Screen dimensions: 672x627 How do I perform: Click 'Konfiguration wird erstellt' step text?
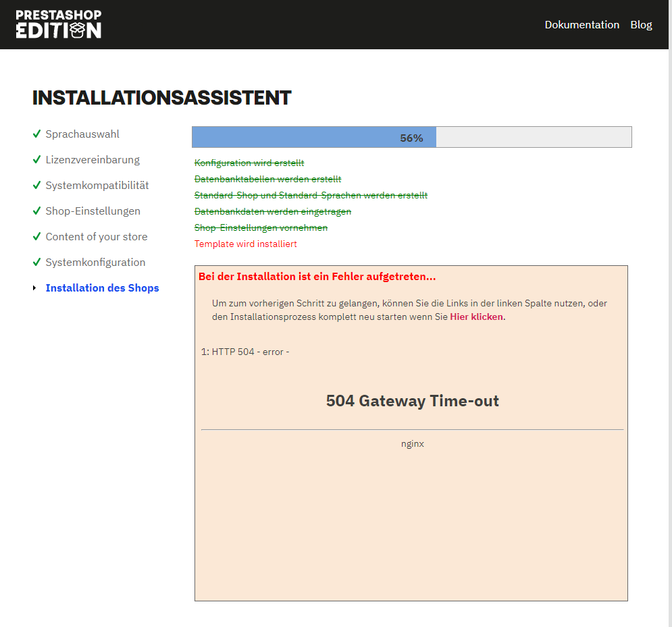click(x=249, y=163)
